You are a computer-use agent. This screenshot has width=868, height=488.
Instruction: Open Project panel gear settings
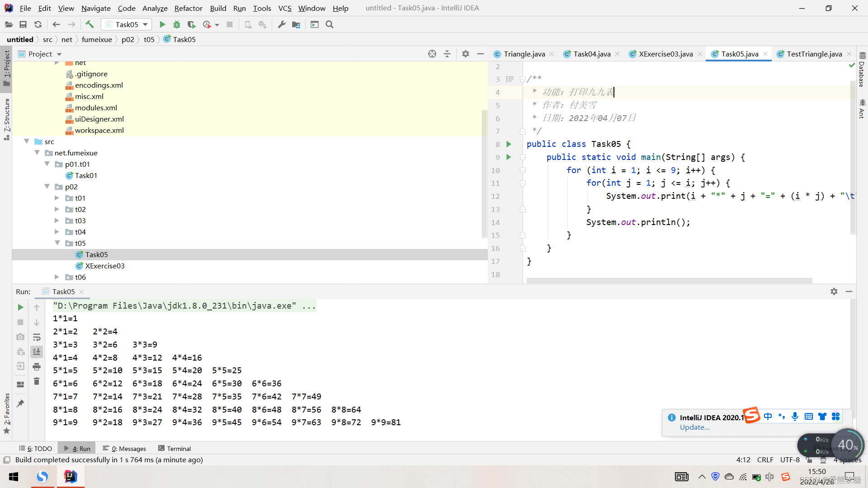tap(466, 54)
